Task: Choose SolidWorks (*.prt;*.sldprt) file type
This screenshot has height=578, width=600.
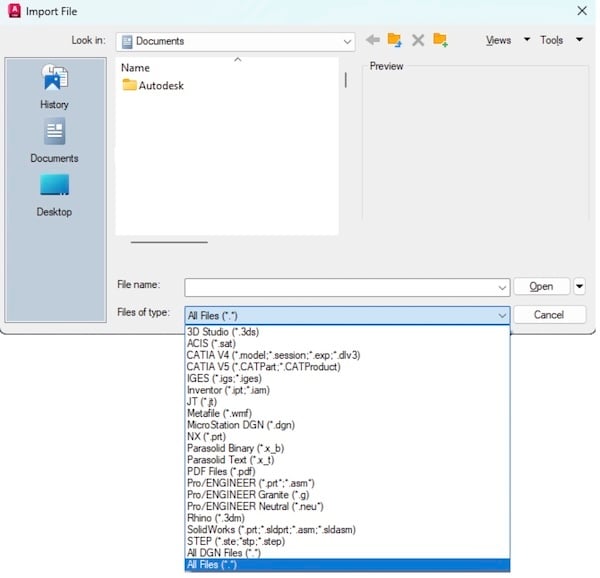Action: click(x=347, y=529)
